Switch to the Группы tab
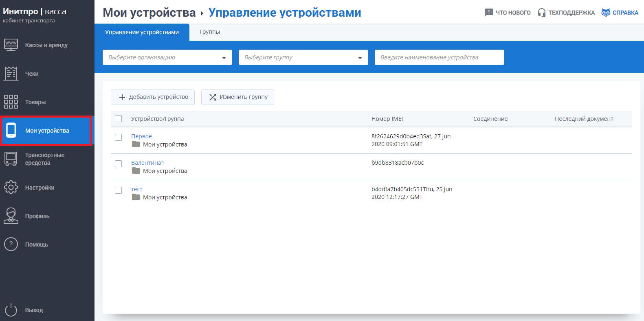This screenshot has width=644, height=321. click(x=210, y=32)
